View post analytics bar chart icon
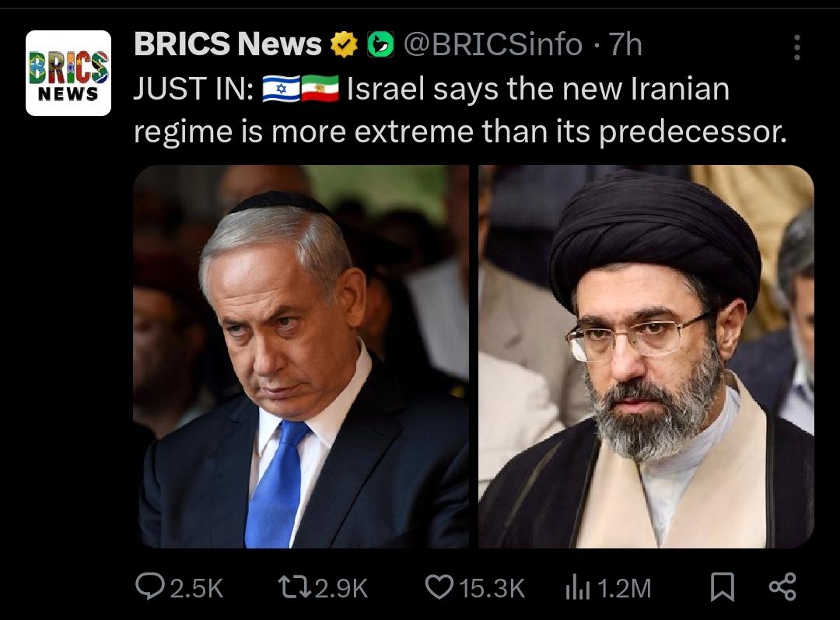The image size is (840, 620). coord(577,587)
